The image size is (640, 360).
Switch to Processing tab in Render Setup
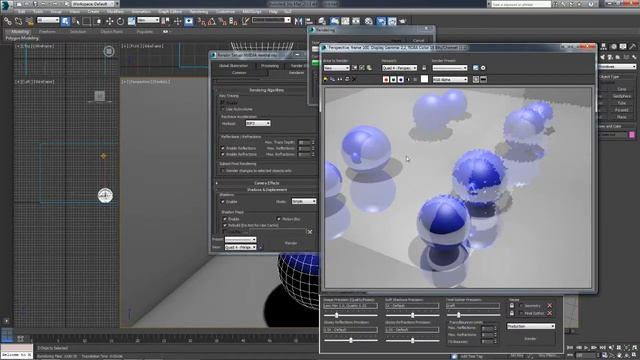tap(270, 66)
